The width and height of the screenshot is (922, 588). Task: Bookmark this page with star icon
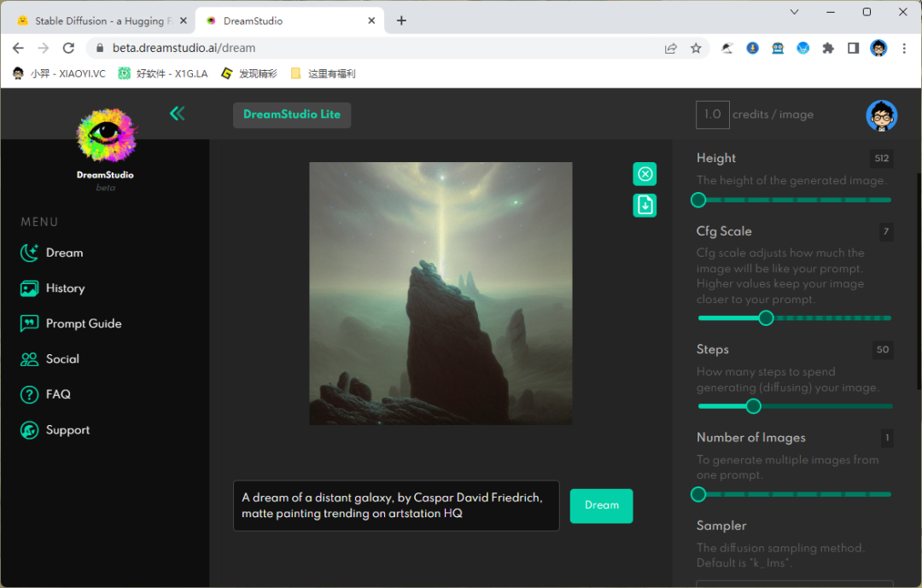pyautogui.click(x=697, y=48)
